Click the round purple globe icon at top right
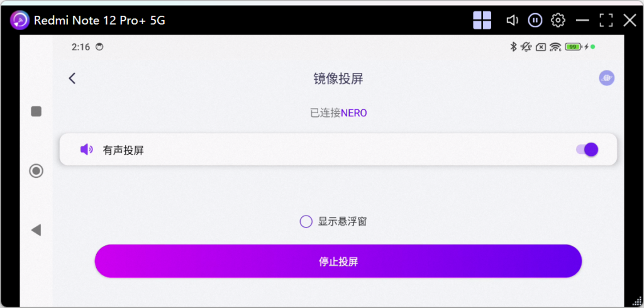 pos(607,78)
